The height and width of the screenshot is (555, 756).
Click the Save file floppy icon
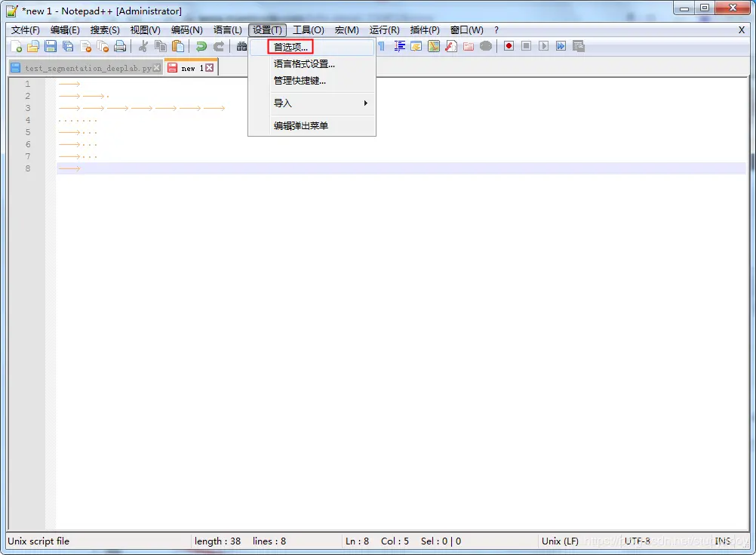(x=50, y=46)
